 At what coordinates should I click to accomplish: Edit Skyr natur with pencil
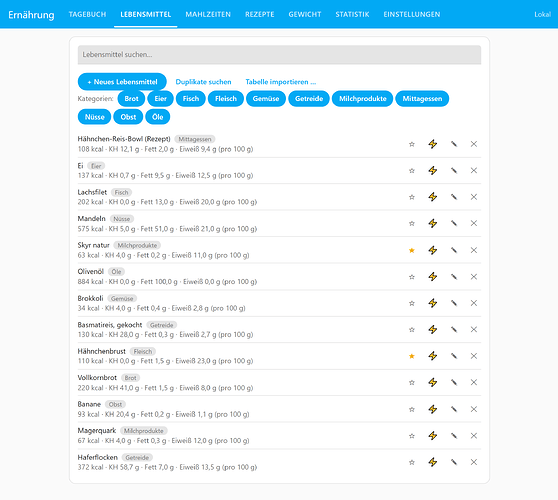pos(454,250)
